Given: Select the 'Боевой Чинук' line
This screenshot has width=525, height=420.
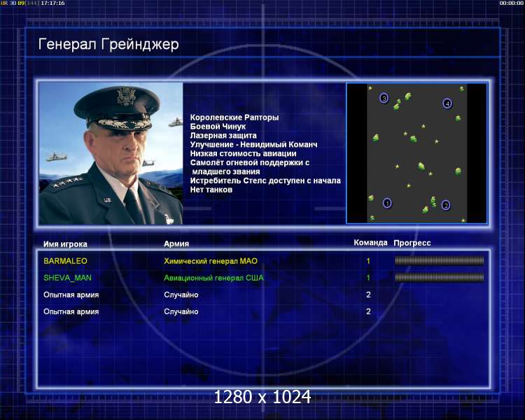Looking at the screenshot, I should pyautogui.click(x=218, y=127).
